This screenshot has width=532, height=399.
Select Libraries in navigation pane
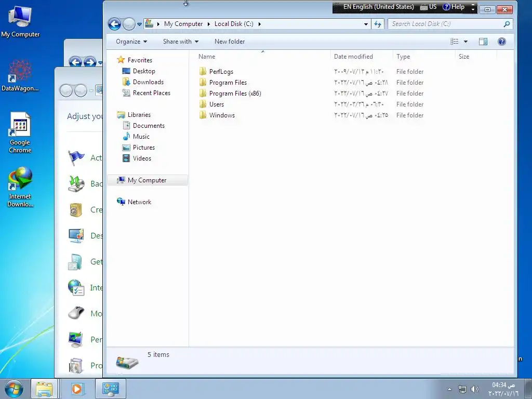[x=139, y=115]
